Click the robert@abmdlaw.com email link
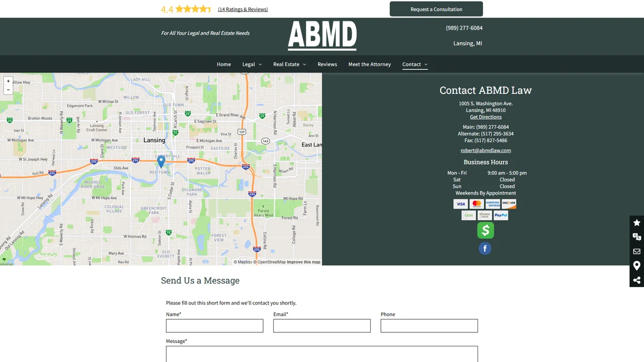This screenshot has width=644, height=362. (x=486, y=150)
